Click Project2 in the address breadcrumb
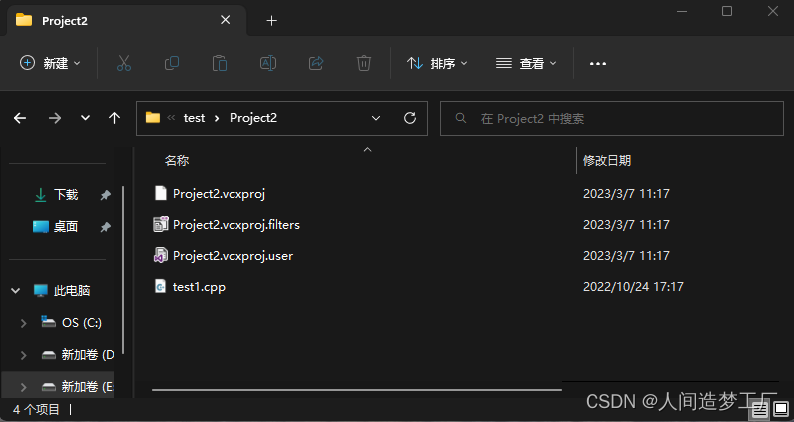Viewport: 794px width, 422px height. pos(253,118)
